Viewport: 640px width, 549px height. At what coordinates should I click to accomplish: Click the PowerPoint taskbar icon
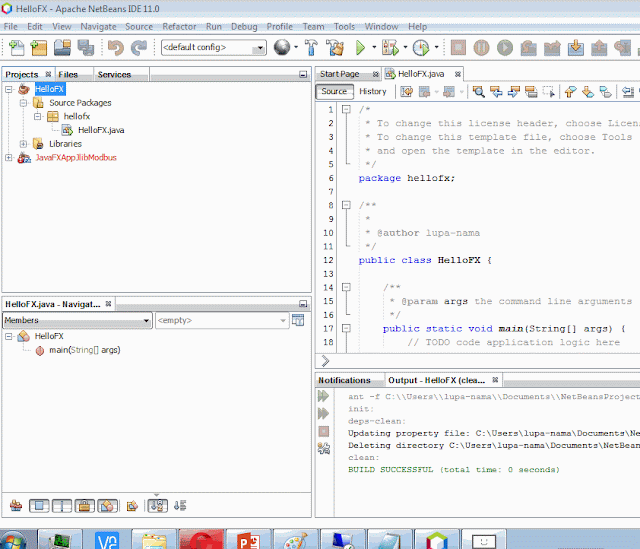click(249, 540)
